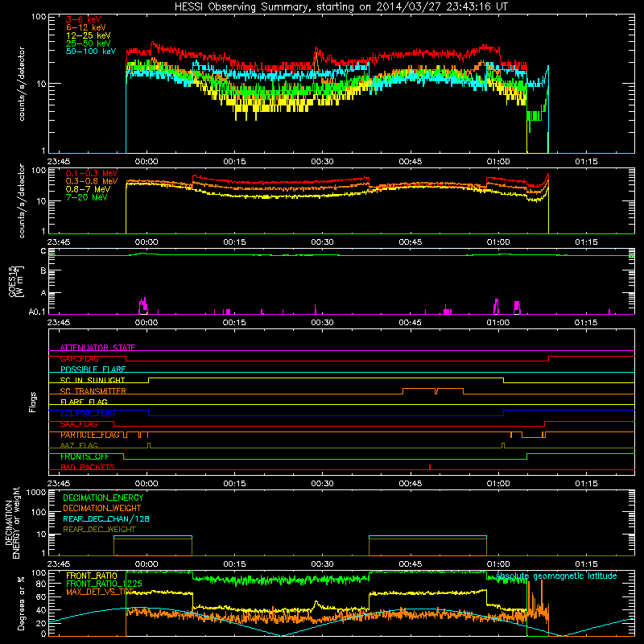This screenshot has width=644, height=644.
Task: Click the 01:15 tick label under MeV panel
Action: pyautogui.click(x=586, y=242)
